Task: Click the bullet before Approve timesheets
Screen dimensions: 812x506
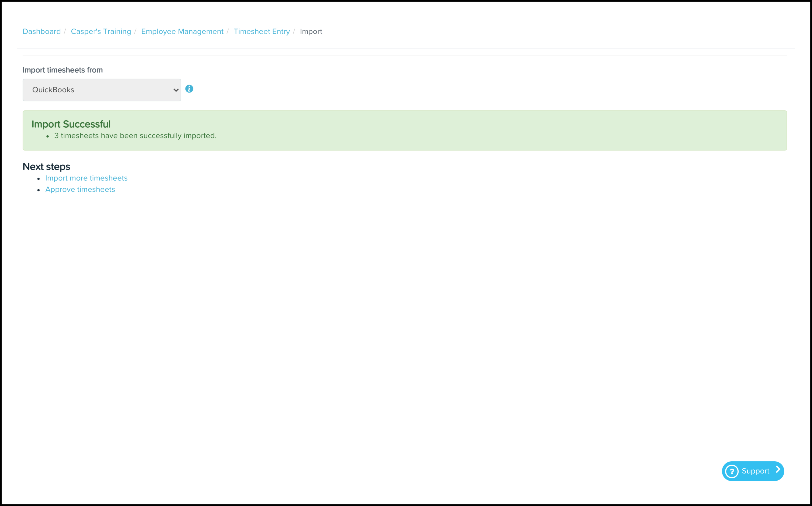Action: pyautogui.click(x=39, y=190)
